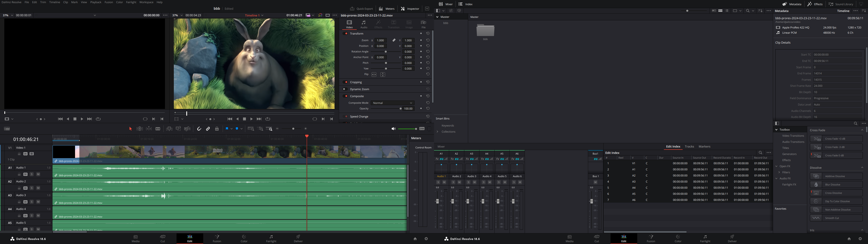868x244 pixels.
Task: Click the Custom Zoom icon
Action: 269,129
